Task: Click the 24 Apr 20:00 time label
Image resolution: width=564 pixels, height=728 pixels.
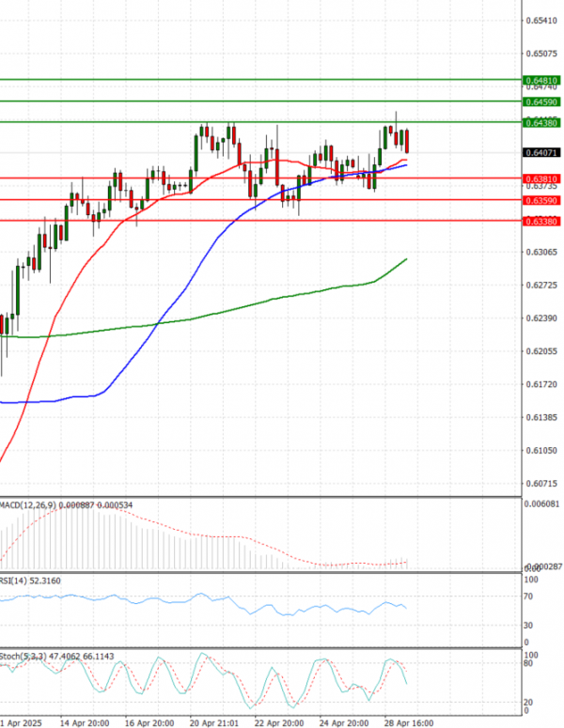Action: (345, 723)
